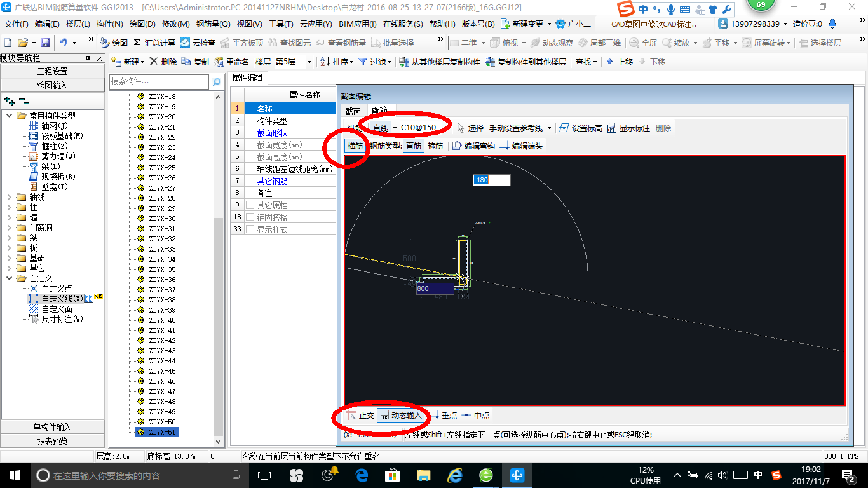Viewport: 868px width, 488px height.
Task: Select 自定义线(X) tree item
Action: tap(62, 299)
